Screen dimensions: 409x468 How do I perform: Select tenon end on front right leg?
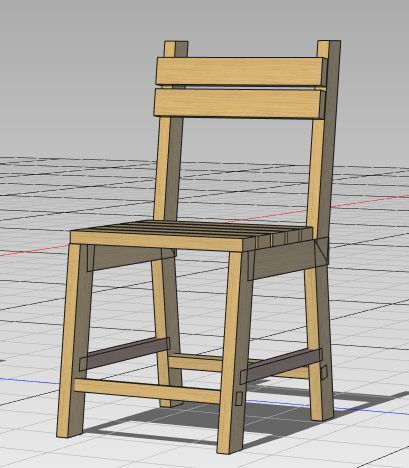pos(238,398)
